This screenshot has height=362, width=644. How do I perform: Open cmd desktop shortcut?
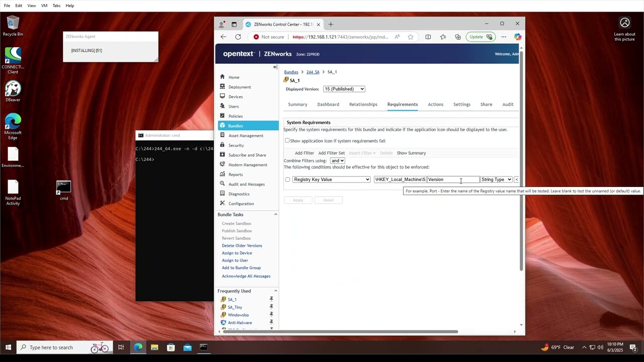(x=64, y=191)
